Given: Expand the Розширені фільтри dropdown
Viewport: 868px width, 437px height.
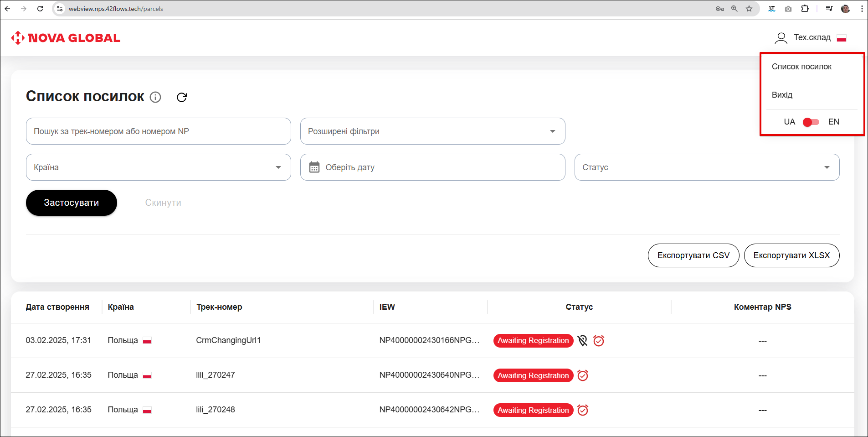Looking at the screenshot, I should 432,131.
